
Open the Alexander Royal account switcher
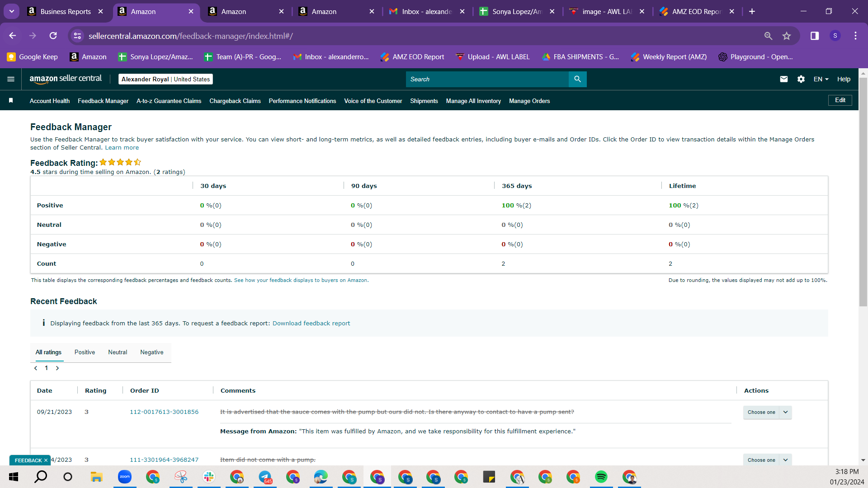pyautogui.click(x=165, y=79)
